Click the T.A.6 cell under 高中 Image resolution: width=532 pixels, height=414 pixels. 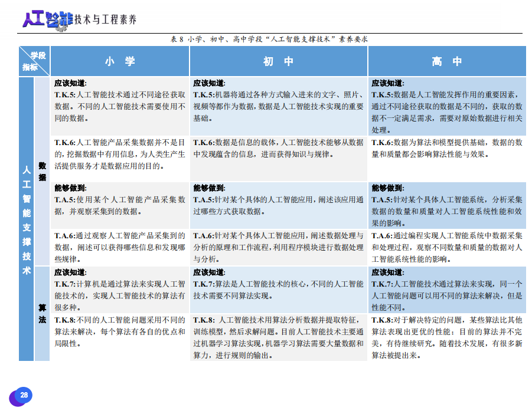click(x=446, y=247)
